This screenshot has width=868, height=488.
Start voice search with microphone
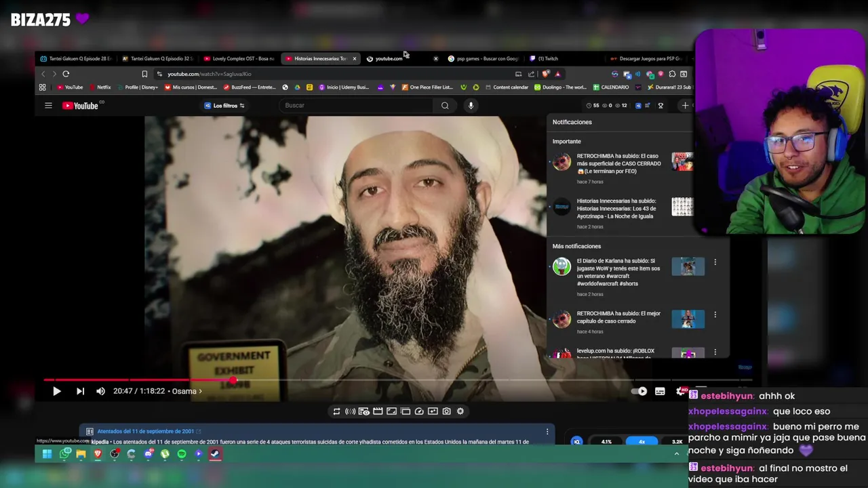pos(471,106)
